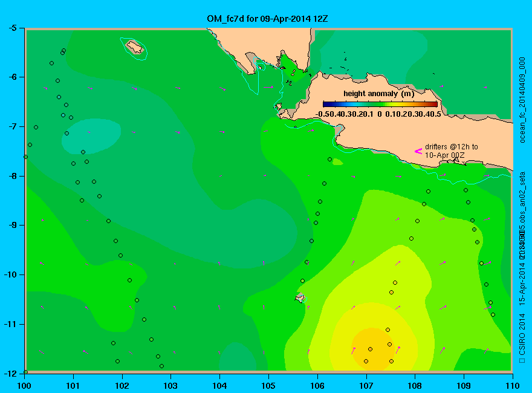Click latitude axis label -12

(10, 373)
